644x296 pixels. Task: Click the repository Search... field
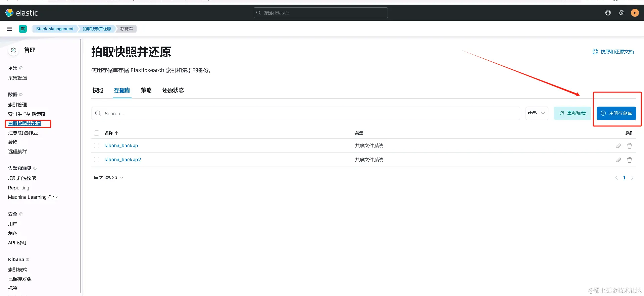click(306, 113)
